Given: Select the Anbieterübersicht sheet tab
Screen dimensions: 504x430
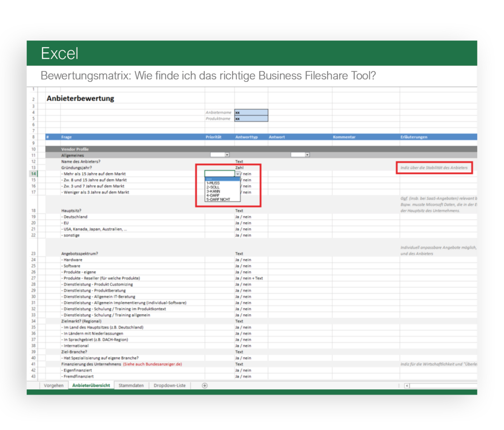Looking at the screenshot, I should click(91, 386).
